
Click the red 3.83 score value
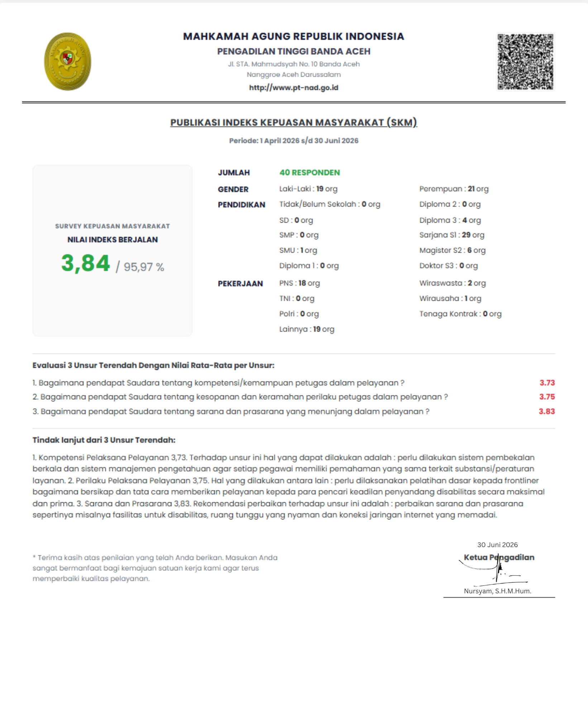pos(547,411)
